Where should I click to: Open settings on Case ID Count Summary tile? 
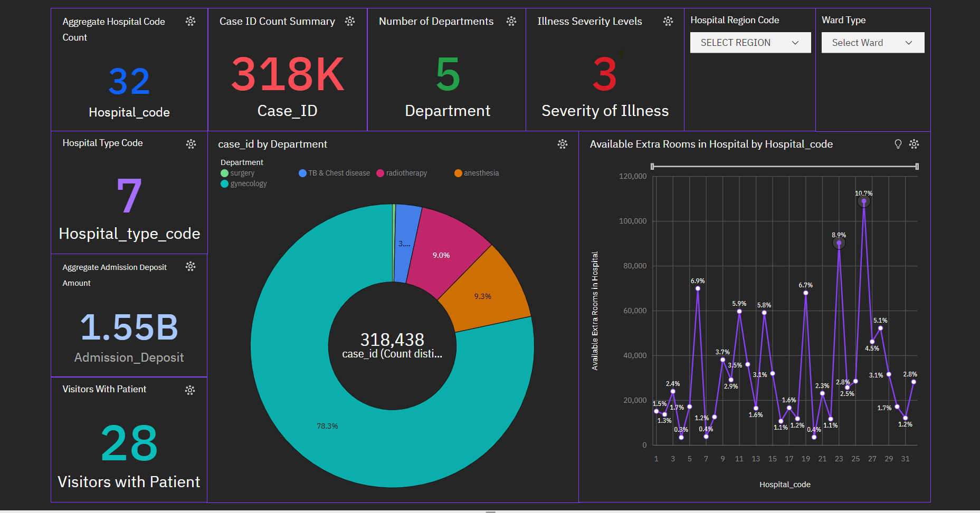tap(350, 21)
